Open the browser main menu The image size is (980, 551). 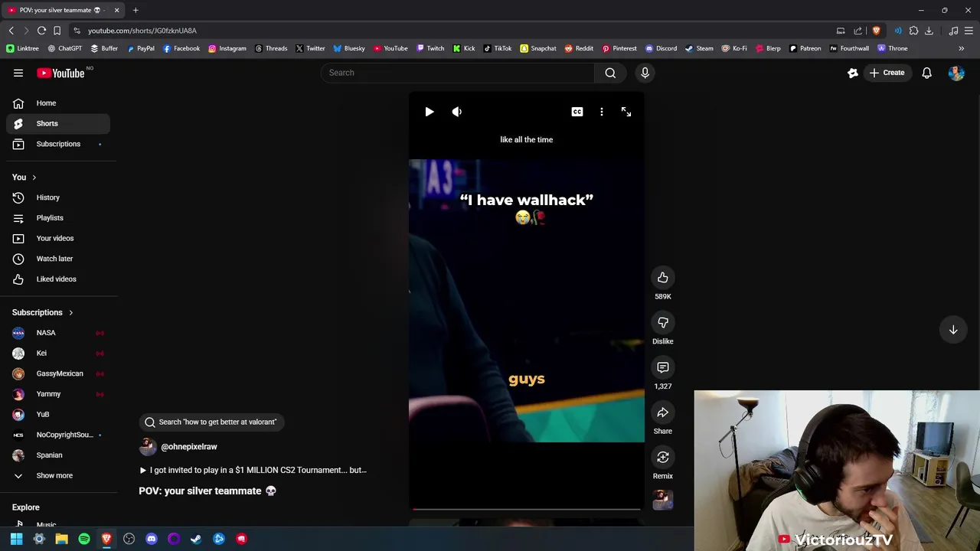click(x=969, y=31)
